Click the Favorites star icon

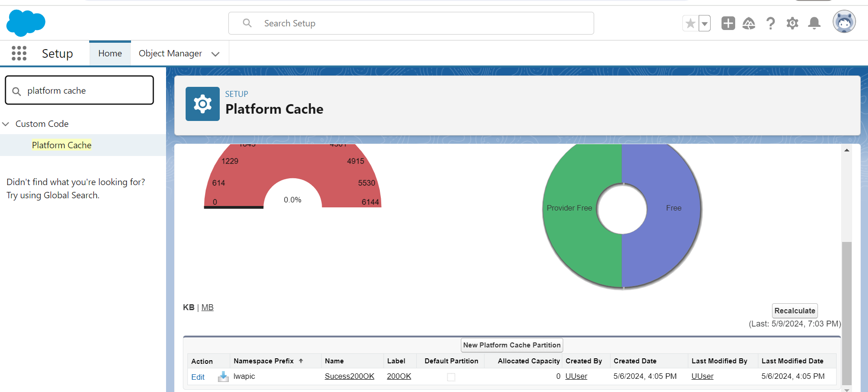(x=690, y=23)
